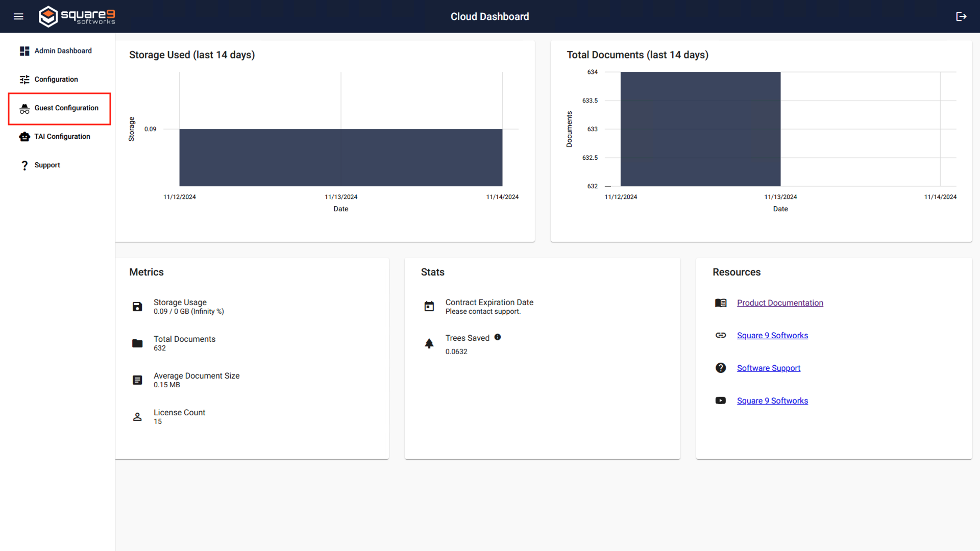Click the Storage Usage disk icon
The height and width of the screenshot is (551, 980).
(137, 307)
